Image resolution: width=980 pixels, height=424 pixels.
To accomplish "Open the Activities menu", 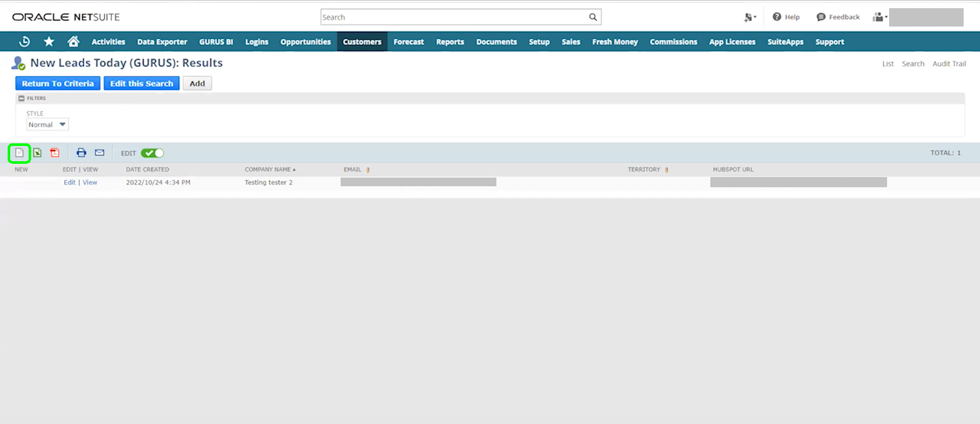I will (x=108, y=42).
